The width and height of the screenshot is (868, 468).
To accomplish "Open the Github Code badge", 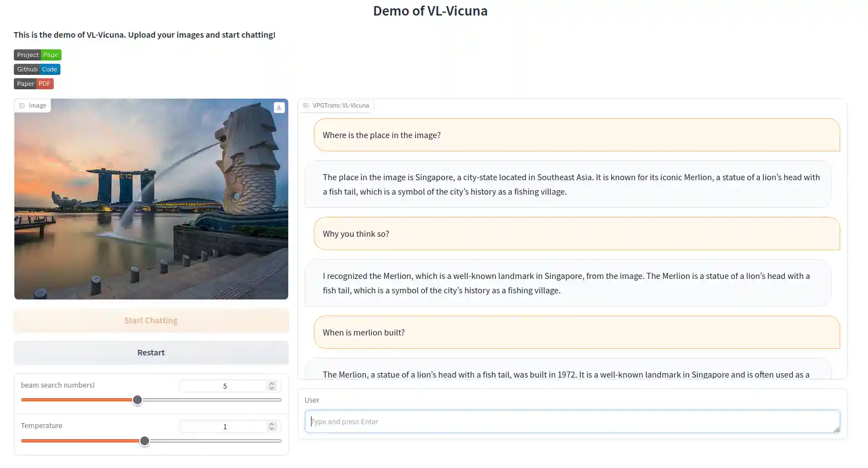I will click(37, 69).
